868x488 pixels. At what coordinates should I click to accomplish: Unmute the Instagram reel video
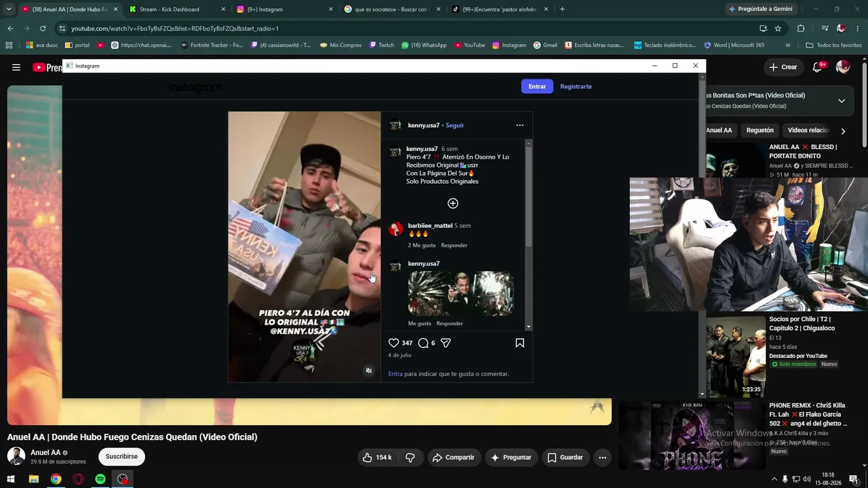369,371
